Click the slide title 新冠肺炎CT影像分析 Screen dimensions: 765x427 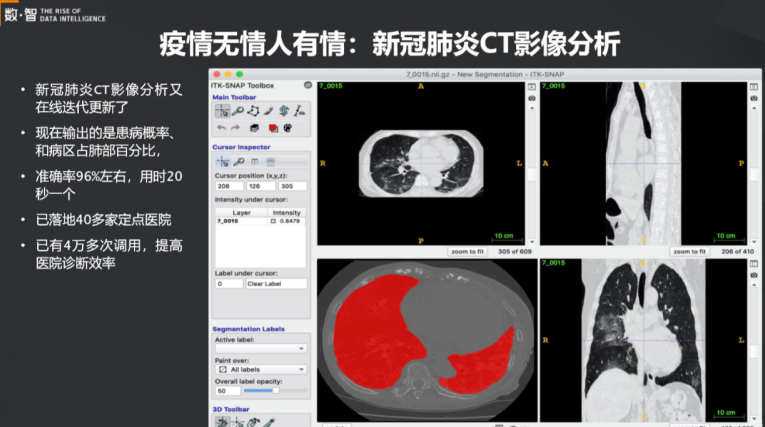496,44
